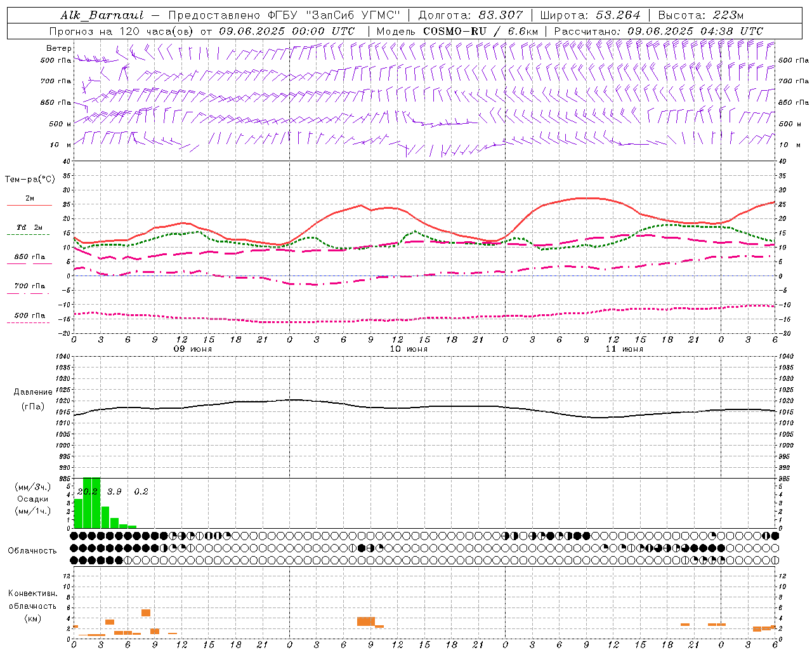Screen dimensions: 812x650
Task: Click the Осадки panel label
Action: tap(33, 499)
